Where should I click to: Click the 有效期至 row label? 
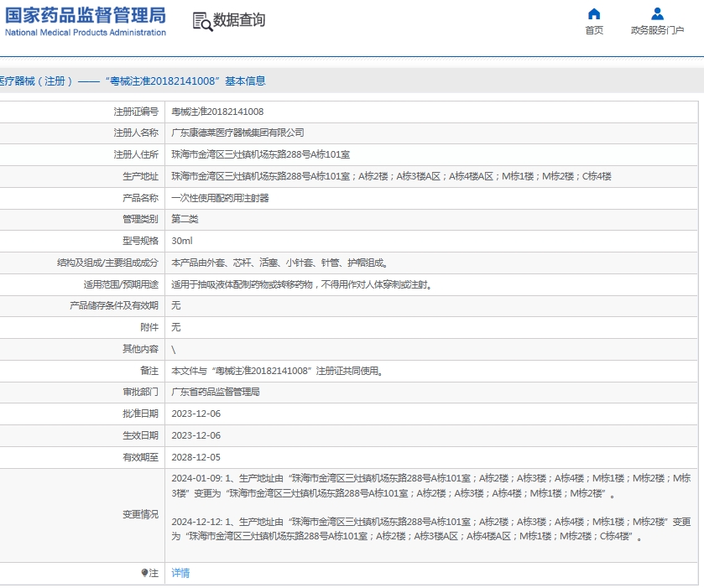(x=140, y=457)
